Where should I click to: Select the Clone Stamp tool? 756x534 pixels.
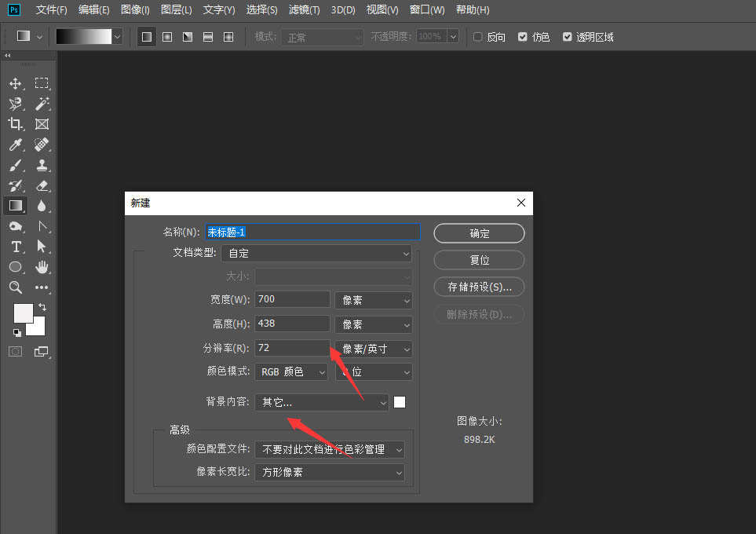[x=43, y=165]
